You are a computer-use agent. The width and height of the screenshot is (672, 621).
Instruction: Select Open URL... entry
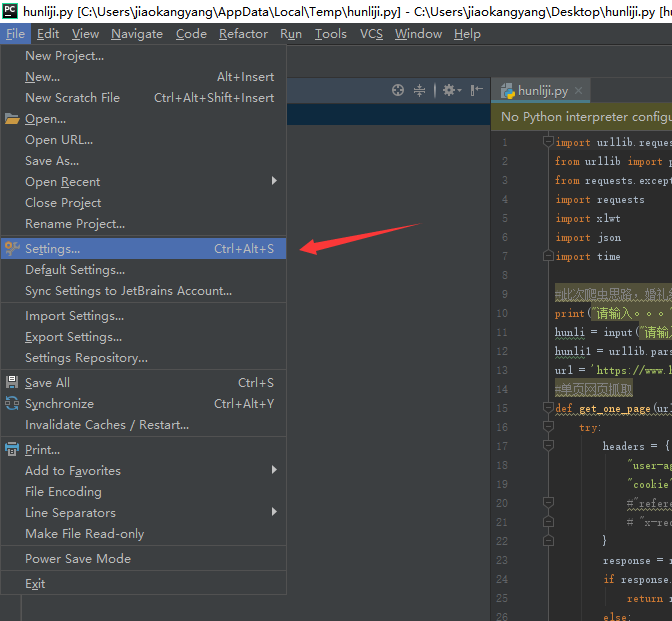(x=144, y=140)
